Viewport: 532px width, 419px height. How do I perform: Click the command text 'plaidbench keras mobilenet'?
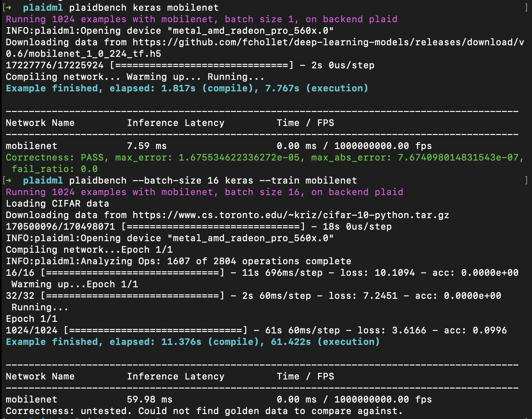[144, 7]
